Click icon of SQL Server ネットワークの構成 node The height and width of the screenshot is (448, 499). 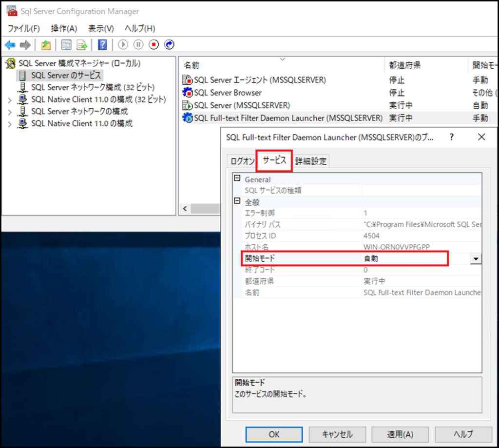click(22, 112)
